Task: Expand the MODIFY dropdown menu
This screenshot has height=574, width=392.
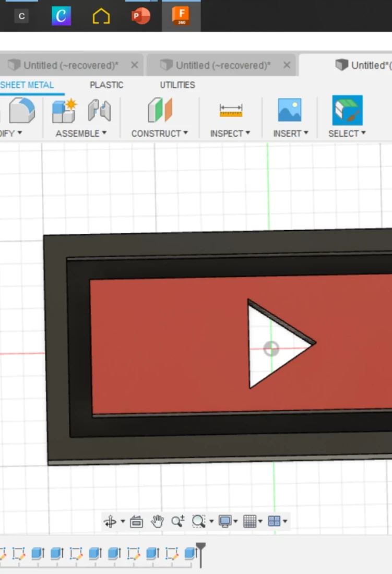Action: [x=11, y=133]
